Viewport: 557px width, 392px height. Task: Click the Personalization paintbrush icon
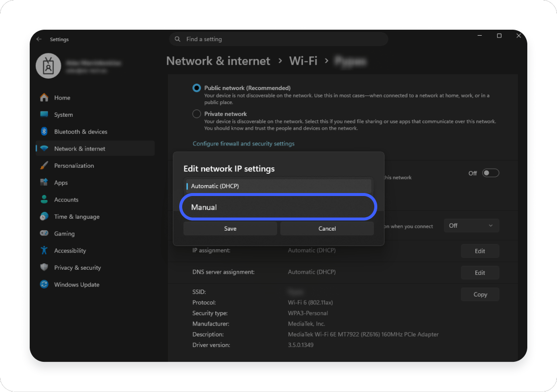point(44,165)
